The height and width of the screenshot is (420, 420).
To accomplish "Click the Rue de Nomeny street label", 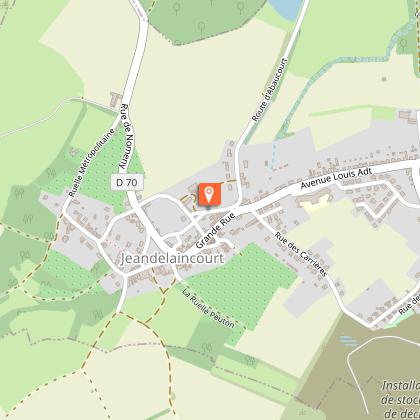I will [x=127, y=136].
